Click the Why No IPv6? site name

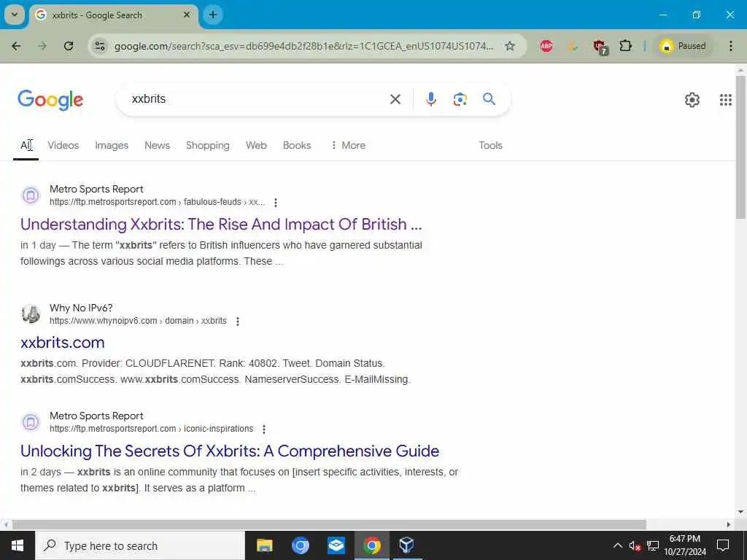click(x=81, y=308)
